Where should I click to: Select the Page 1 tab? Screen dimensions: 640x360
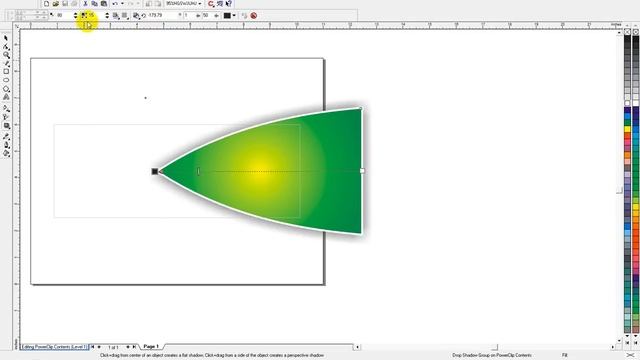[151, 347]
